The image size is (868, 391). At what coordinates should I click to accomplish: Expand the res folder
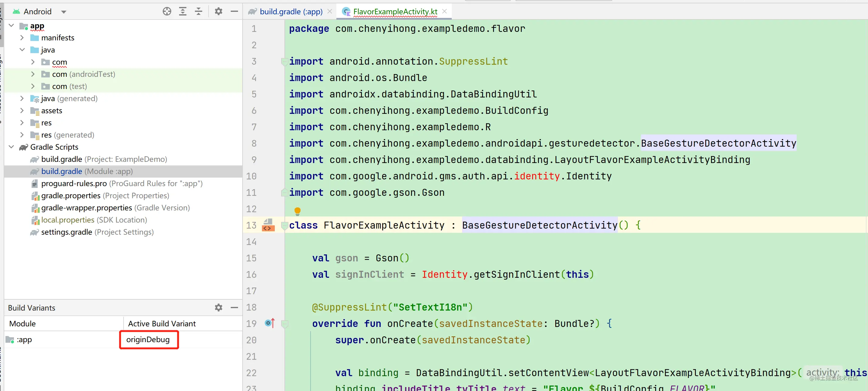point(22,123)
